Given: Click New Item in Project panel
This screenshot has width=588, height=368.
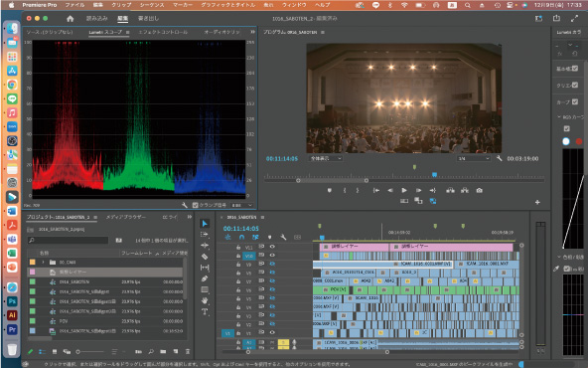Looking at the screenshot, I should coord(176,351).
